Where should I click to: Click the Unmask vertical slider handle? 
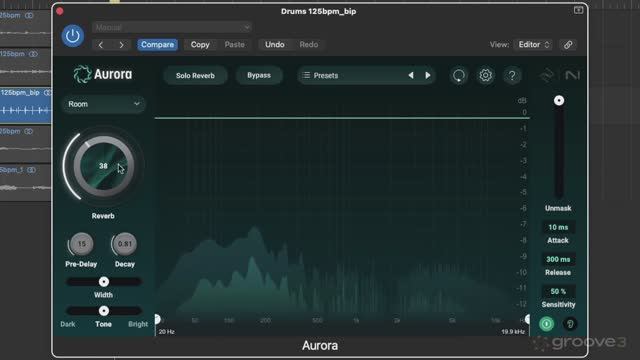(x=559, y=100)
